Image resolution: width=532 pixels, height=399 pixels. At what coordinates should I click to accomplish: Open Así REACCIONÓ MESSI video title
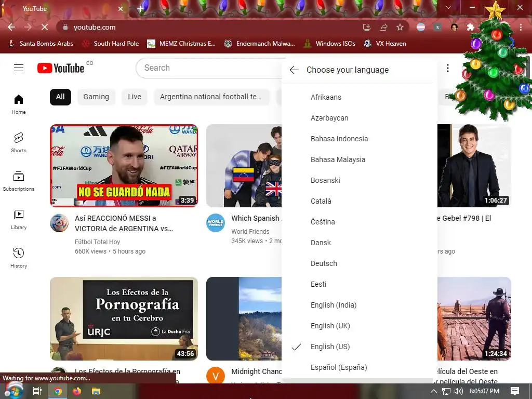point(124,223)
